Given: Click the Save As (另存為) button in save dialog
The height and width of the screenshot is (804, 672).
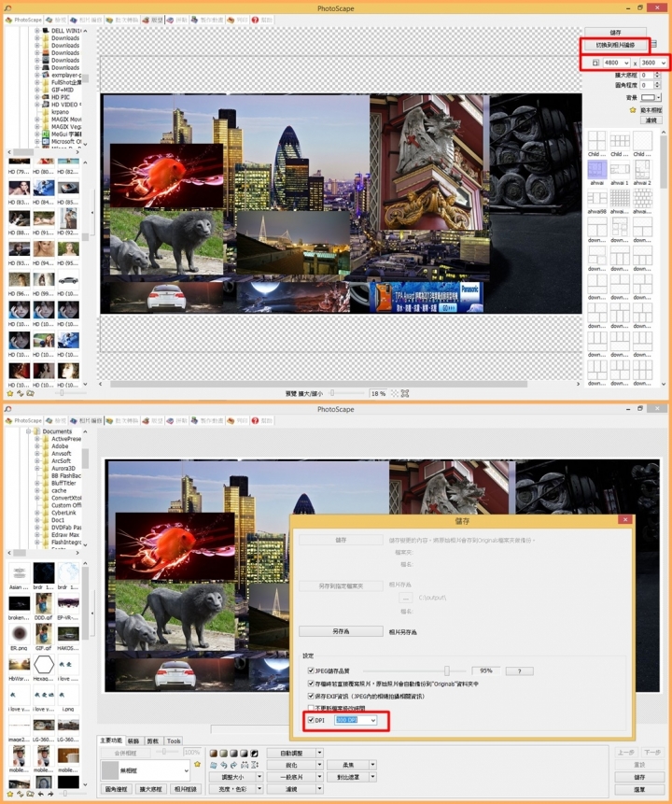Looking at the screenshot, I should tap(341, 631).
